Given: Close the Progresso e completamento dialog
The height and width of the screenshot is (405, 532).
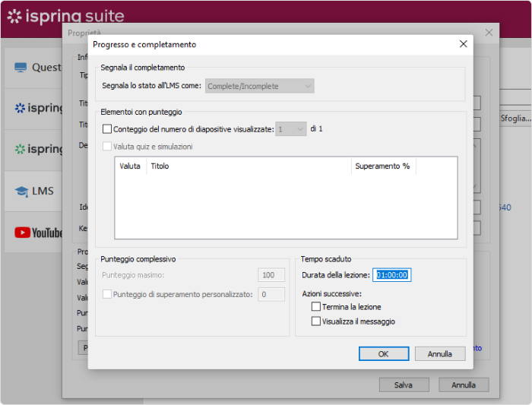Looking at the screenshot, I should [x=463, y=44].
